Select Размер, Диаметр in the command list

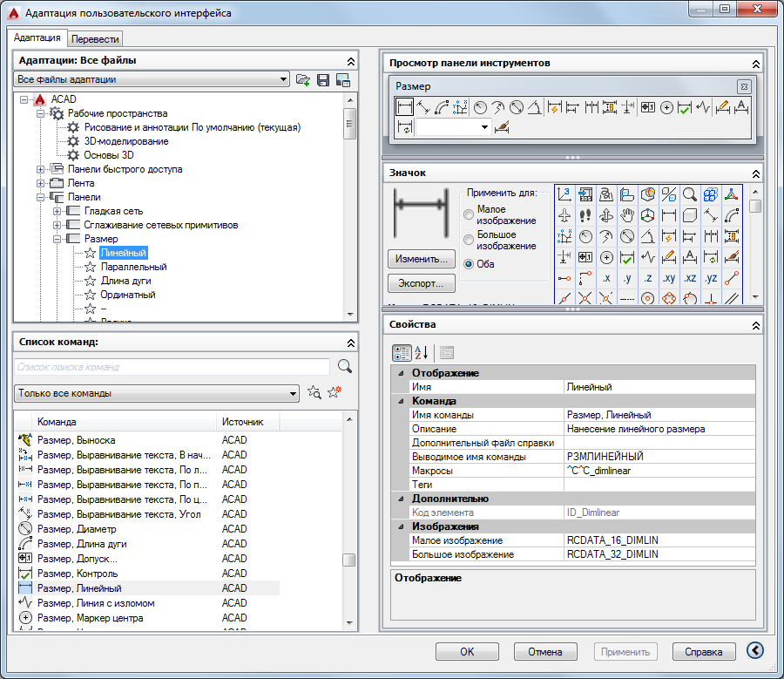[77, 529]
